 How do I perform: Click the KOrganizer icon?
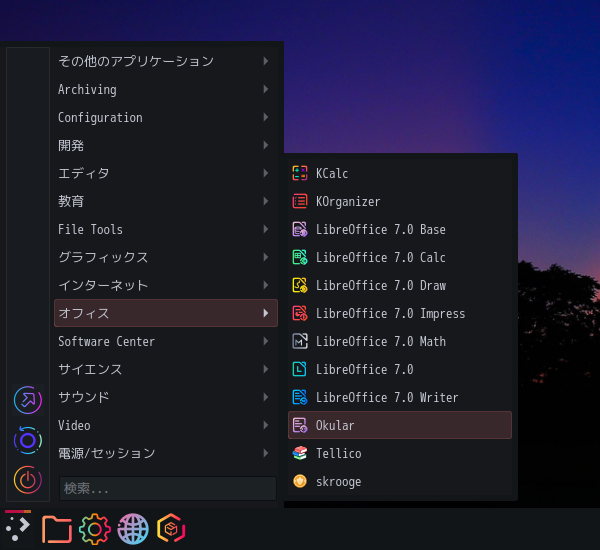click(x=300, y=201)
